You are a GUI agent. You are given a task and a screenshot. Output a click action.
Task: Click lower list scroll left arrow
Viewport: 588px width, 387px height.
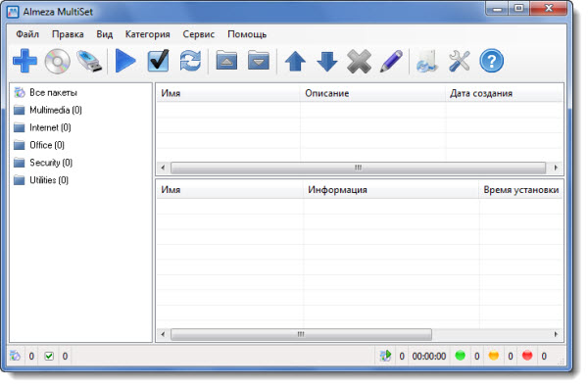[163, 334]
